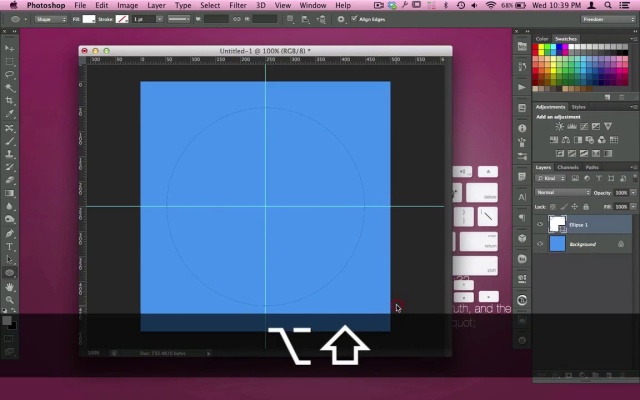Hide the Background layer
The height and width of the screenshot is (400, 640).
point(540,244)
